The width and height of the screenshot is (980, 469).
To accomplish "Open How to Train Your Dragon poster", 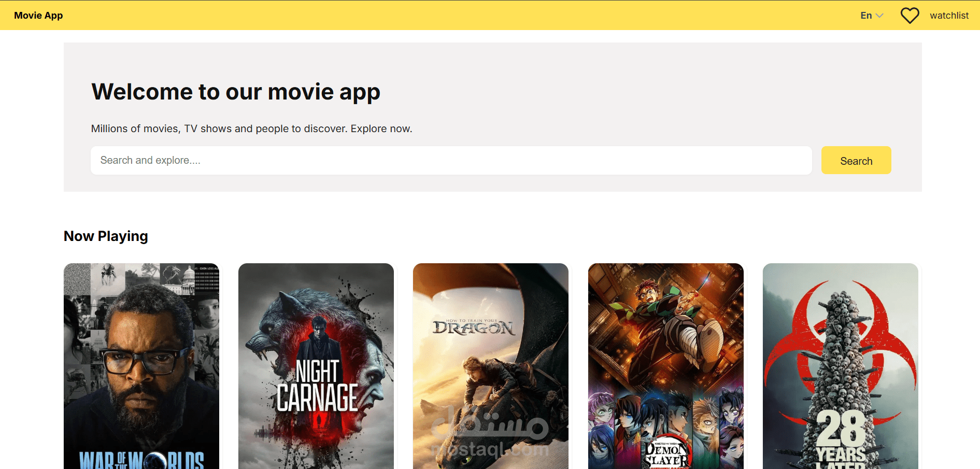I will [x=491, y=366].
